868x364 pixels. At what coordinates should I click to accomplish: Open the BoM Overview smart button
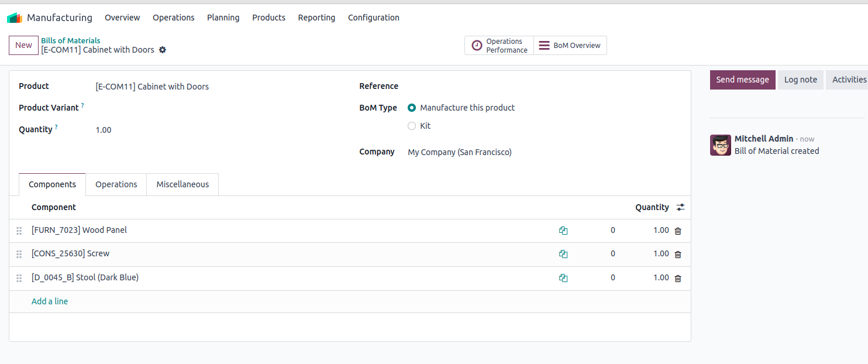pos(570,45)
